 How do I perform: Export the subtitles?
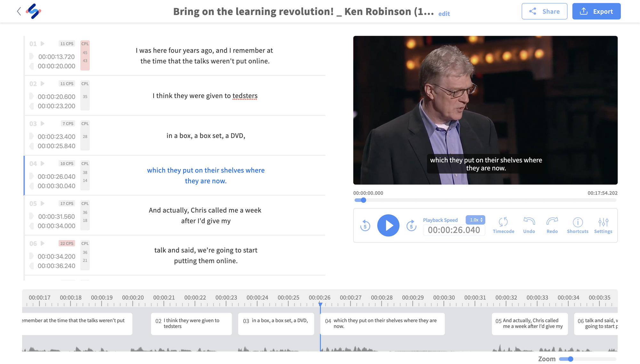[596, 12]
